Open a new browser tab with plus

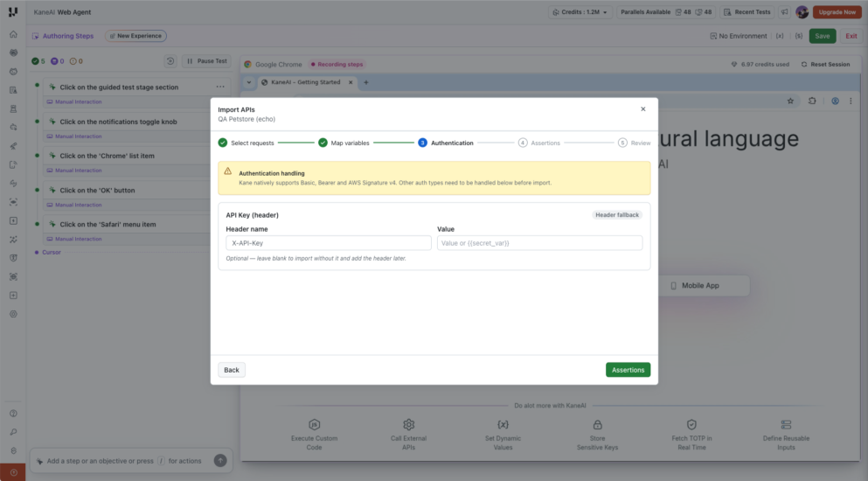(366, 82)
